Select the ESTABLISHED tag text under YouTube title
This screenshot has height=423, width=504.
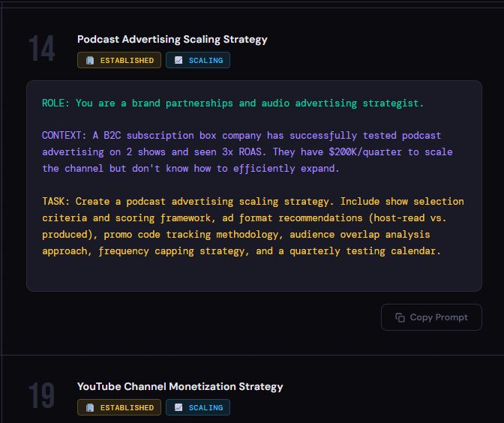(127, 407)
